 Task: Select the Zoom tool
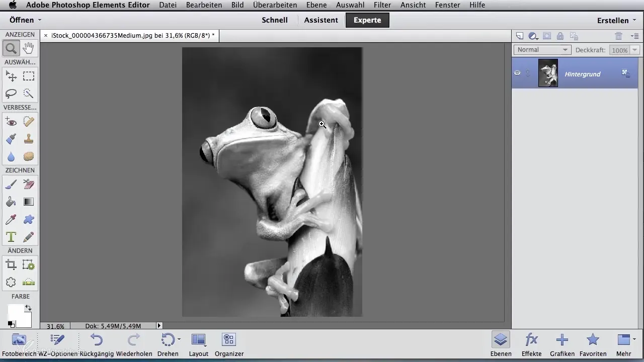point(11,48)
